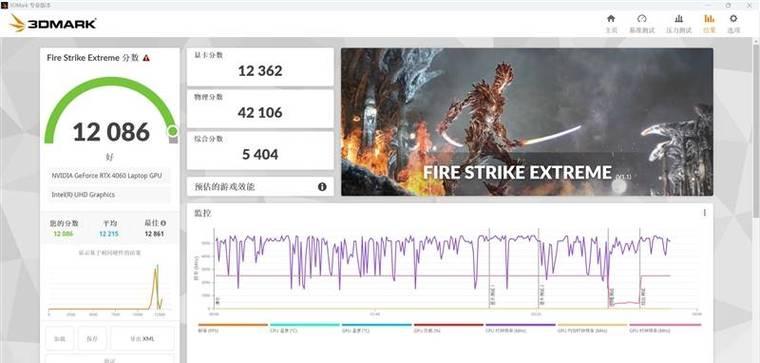
Task: Open the Benchmarks speedometer icon
Action: (642, 23)
